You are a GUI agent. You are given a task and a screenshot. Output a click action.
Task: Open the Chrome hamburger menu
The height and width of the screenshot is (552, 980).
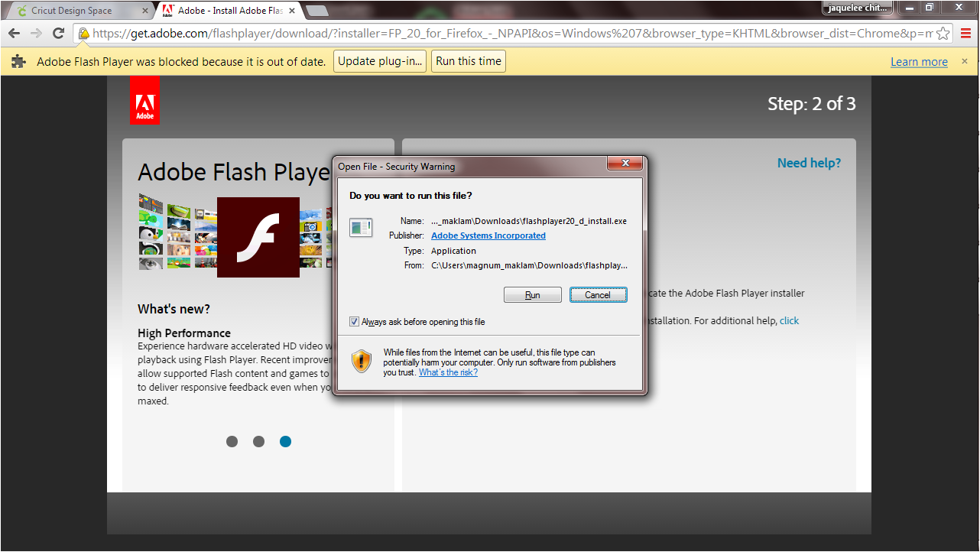point(966,34)
